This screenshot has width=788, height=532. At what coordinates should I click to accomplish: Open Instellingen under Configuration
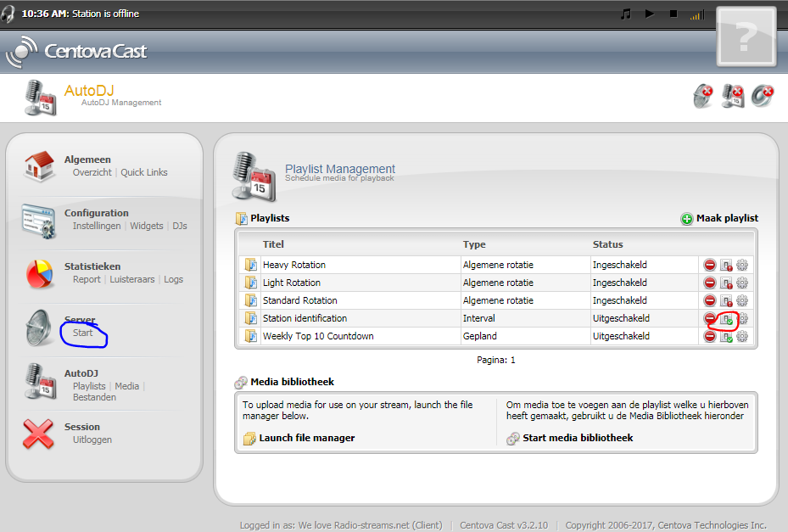pos(97,226)
